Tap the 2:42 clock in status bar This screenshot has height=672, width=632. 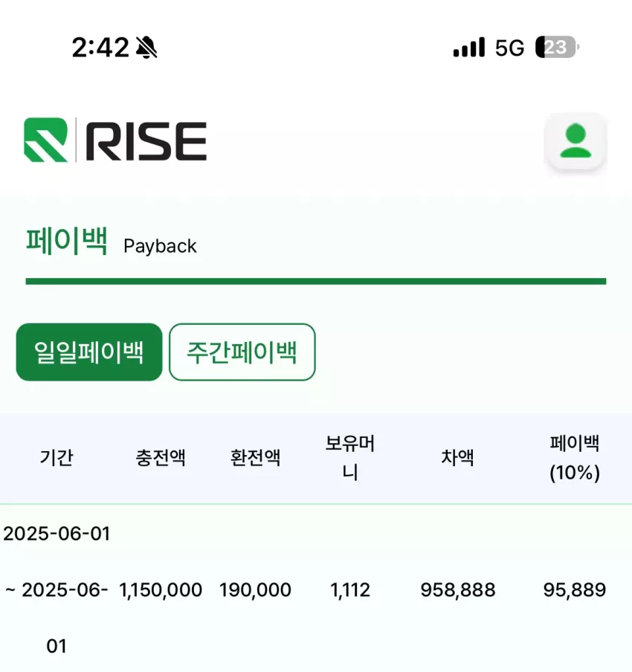[x=100, y=47]
